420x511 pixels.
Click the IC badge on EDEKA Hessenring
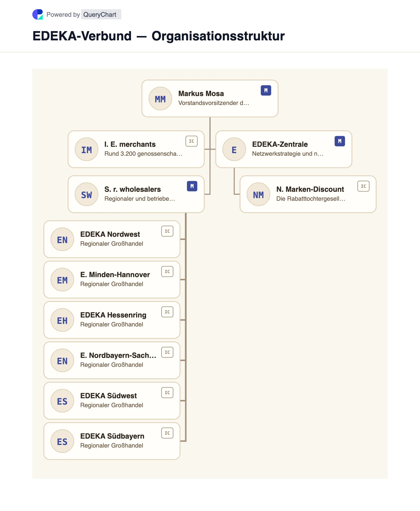click(x=167, y=312)
